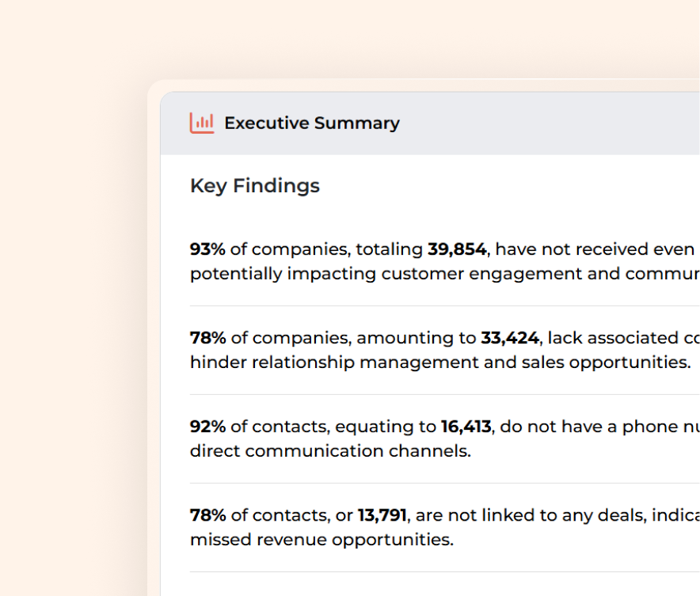Click the 78% of contacts statistic

pos(207,515)
